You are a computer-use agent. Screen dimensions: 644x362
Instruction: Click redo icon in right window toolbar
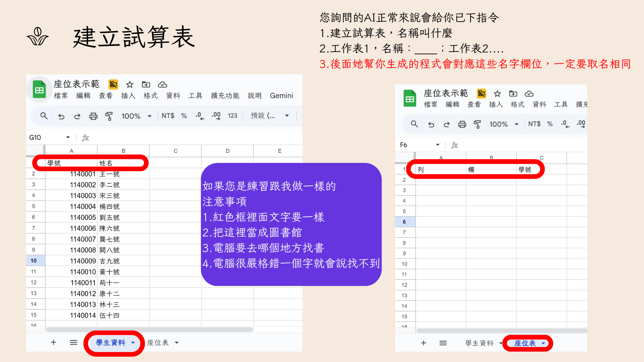coord(446,125)
